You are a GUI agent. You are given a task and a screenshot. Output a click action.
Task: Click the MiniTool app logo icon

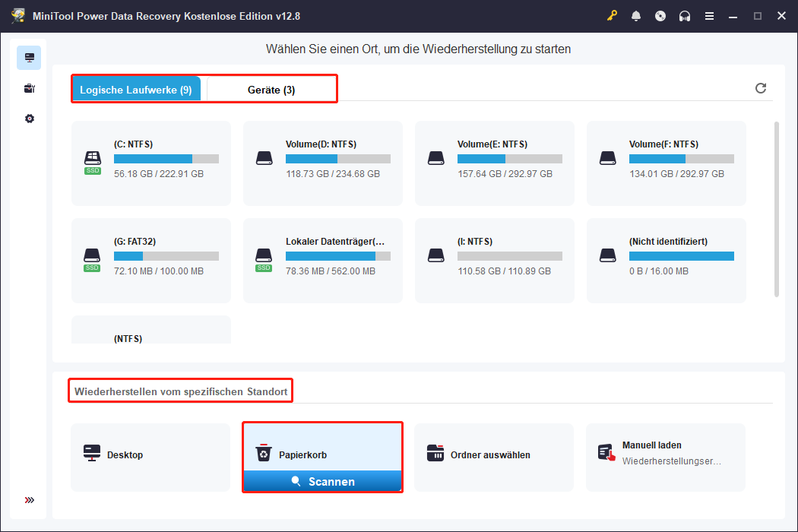click(x=18, y=16)
